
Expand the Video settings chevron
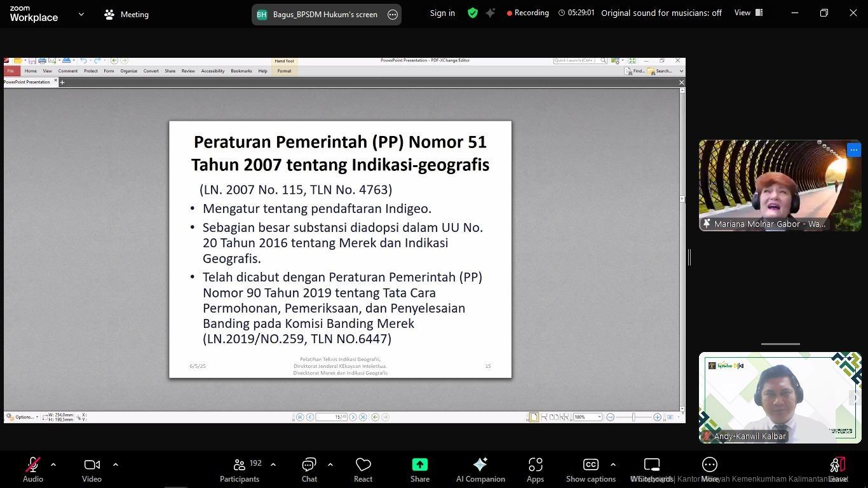click(116, 464)
